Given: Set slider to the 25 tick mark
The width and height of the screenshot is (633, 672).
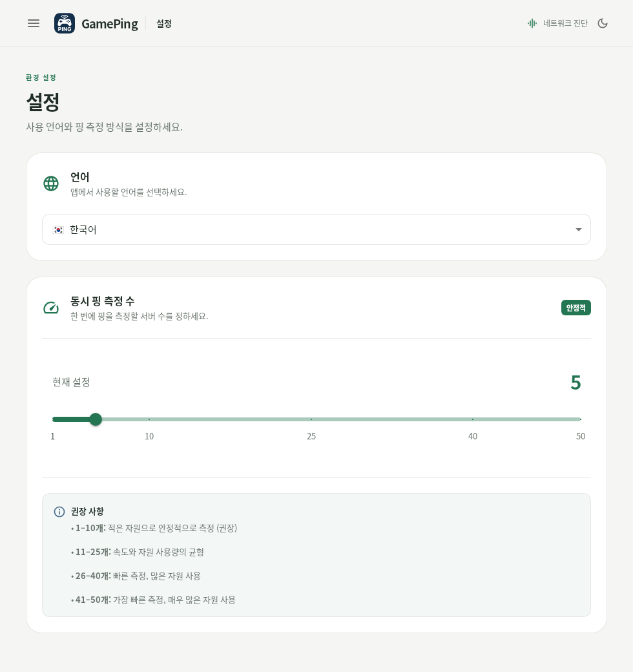Looking at the screenshot, I should point(311,419).
